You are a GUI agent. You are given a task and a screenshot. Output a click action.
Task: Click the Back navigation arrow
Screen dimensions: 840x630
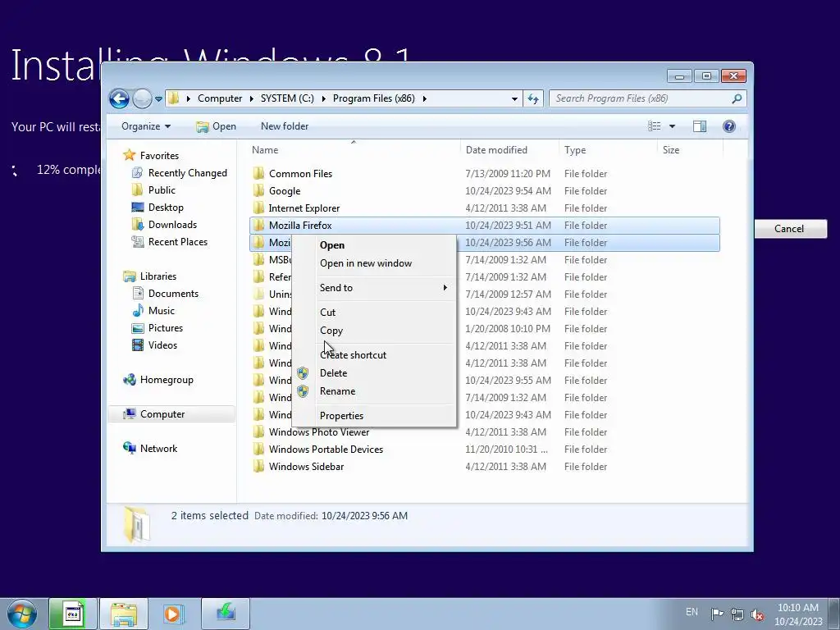click(x=119, y=98)
